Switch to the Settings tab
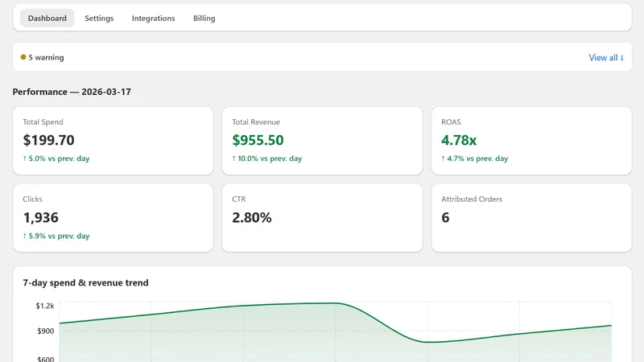644x362 pixels. (x=99, y=18)
